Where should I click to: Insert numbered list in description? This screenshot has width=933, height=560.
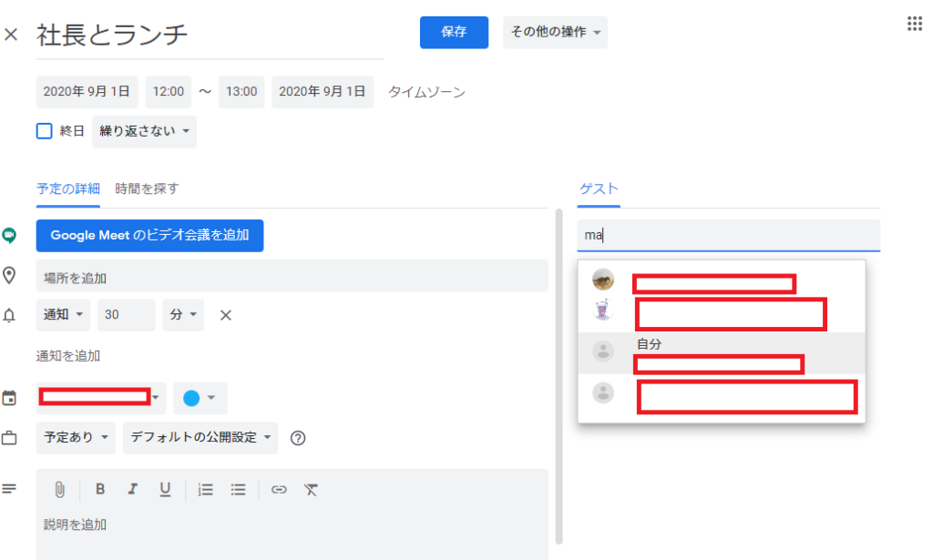(206, 490)
